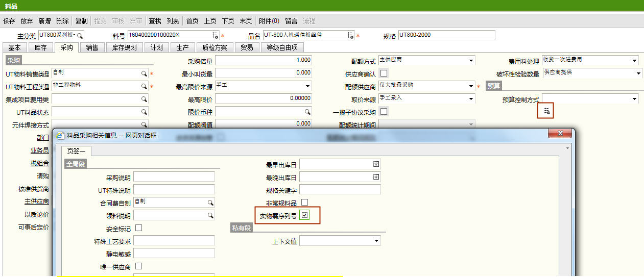Open the list picker icon beside 料号
644x277 pixels.
click(215, 35)
